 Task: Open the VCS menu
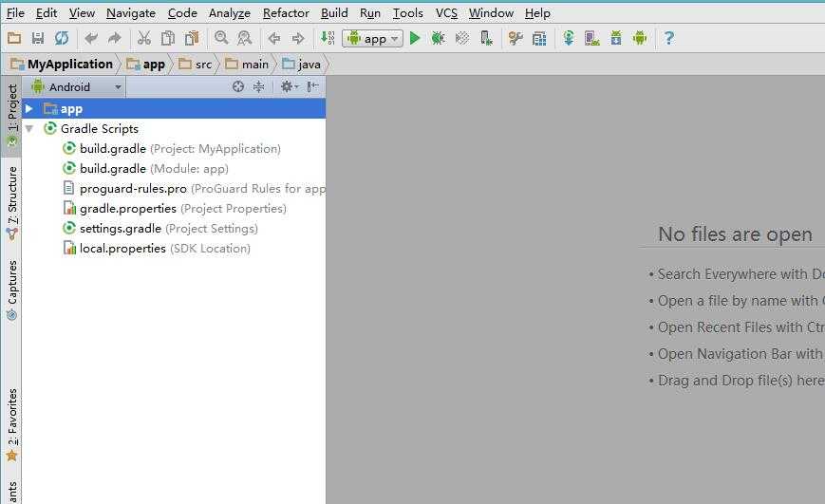pos(446,13)
